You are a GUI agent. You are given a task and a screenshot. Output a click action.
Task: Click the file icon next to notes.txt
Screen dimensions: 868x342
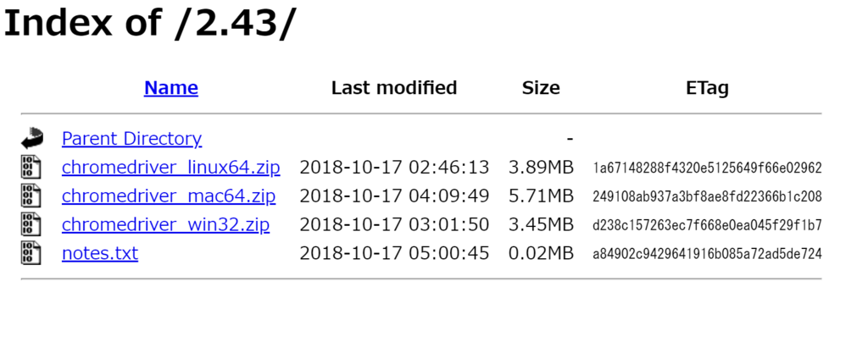tap(31, 253)
